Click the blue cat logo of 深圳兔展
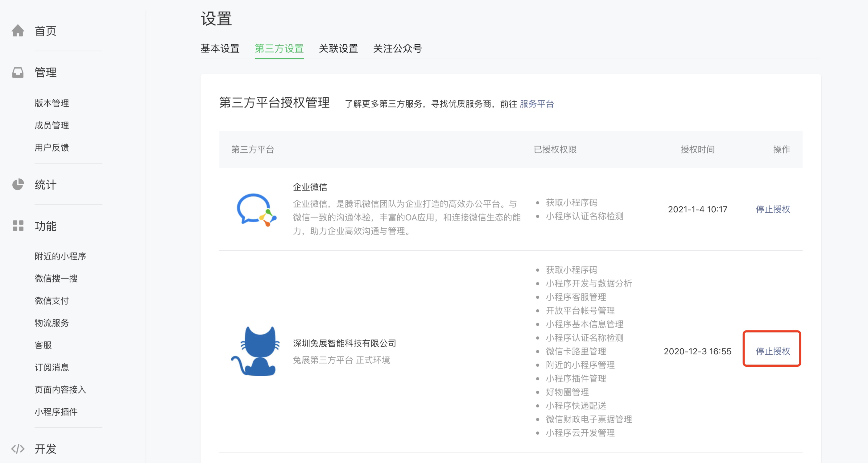 click(x=256, y=351)
